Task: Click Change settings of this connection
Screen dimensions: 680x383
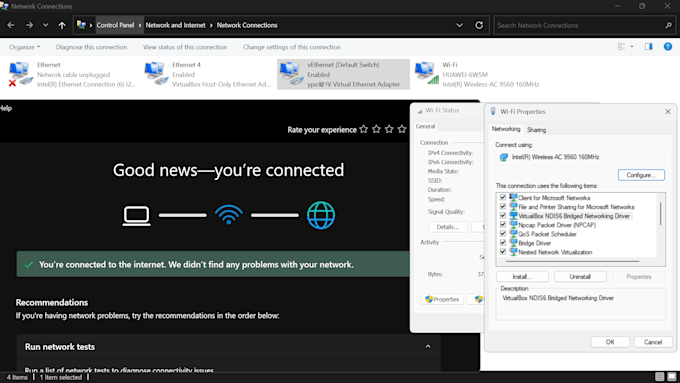Action: pos(291,47)
